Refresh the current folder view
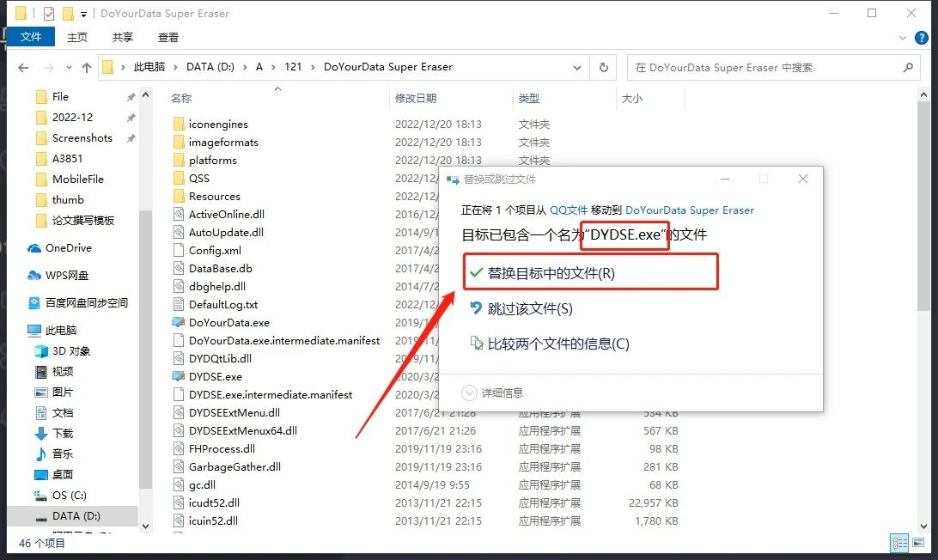938x560 pixels. click(604, 68)
